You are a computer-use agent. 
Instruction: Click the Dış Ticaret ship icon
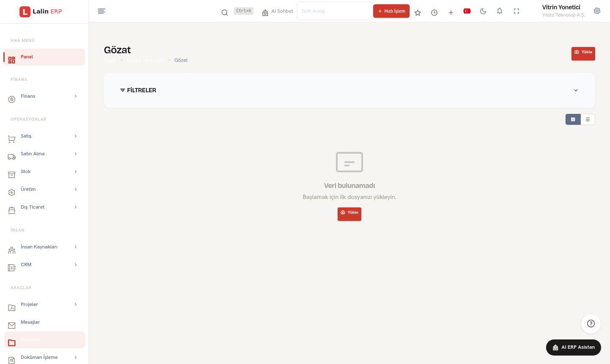(12, 210)
